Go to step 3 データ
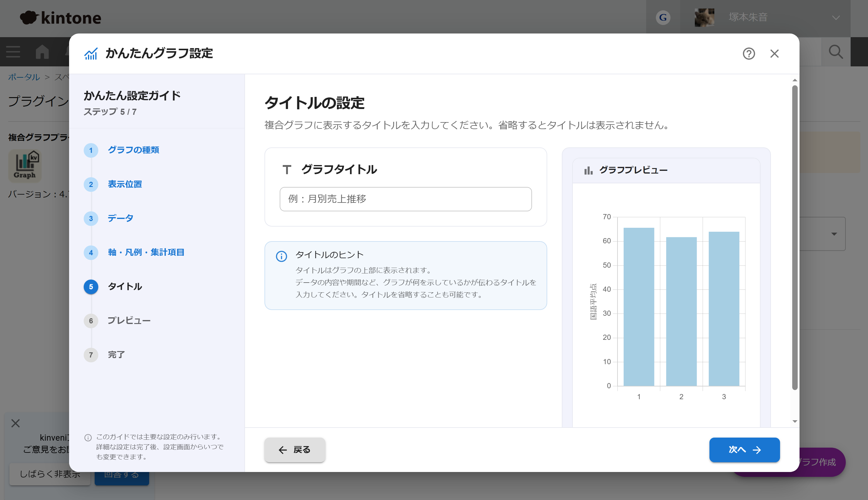Viewport: 868px width, 500px height. coord(121,218)
